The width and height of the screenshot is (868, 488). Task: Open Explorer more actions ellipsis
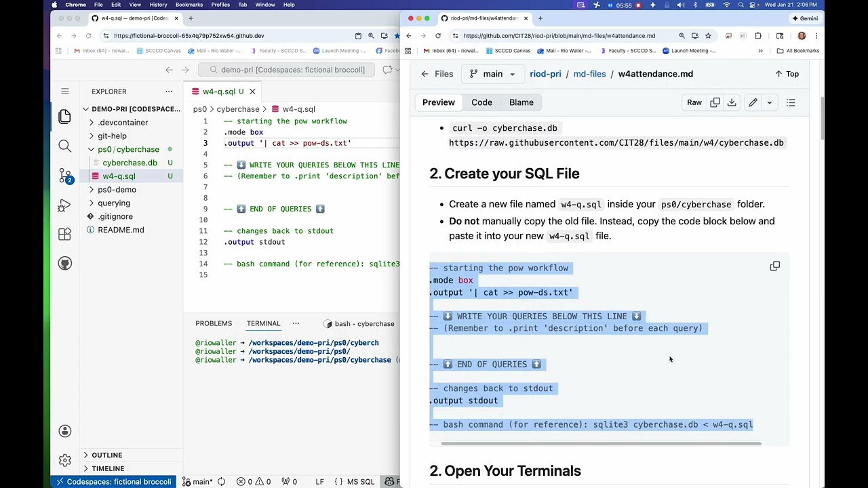(169, 91)
